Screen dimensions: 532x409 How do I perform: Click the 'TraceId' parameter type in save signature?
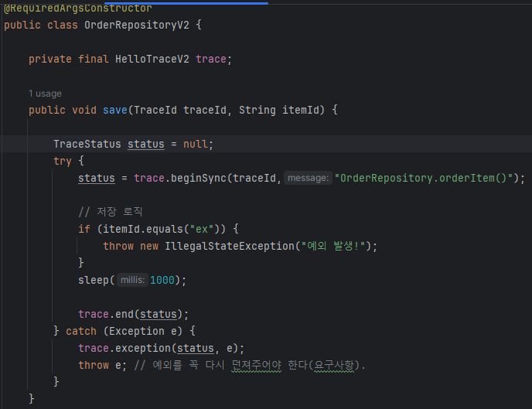(x=155, y=110)
